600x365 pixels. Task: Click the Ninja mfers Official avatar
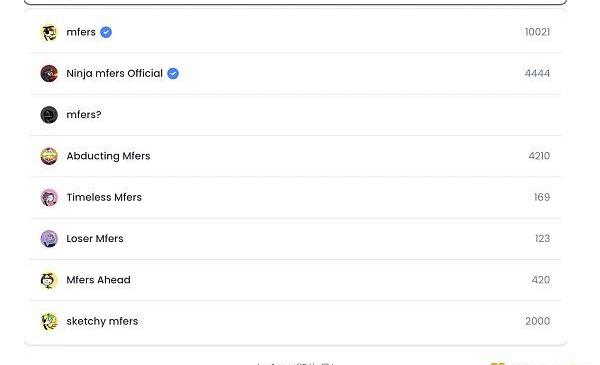point(49,73)
